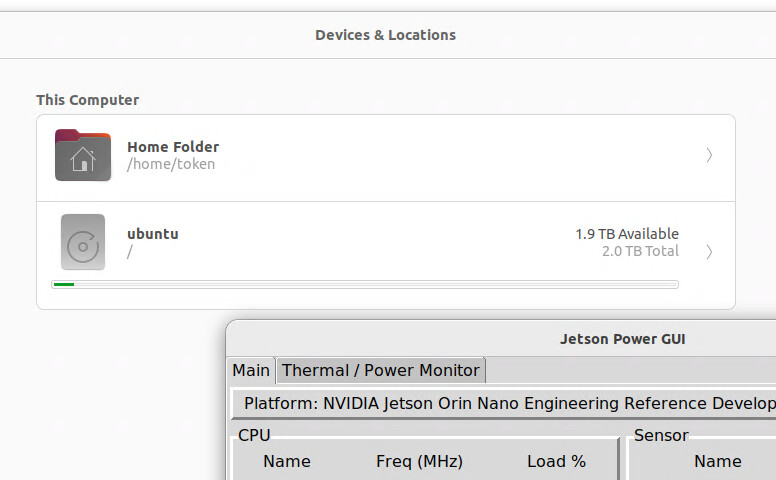The width and height of the screenshot is (776, 480).
Task: Click the /home/token path text
Action: 171,164
